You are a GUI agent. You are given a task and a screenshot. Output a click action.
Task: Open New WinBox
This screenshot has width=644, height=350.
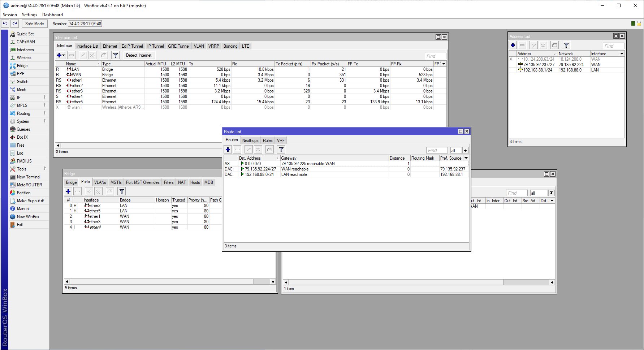[28, 217]
